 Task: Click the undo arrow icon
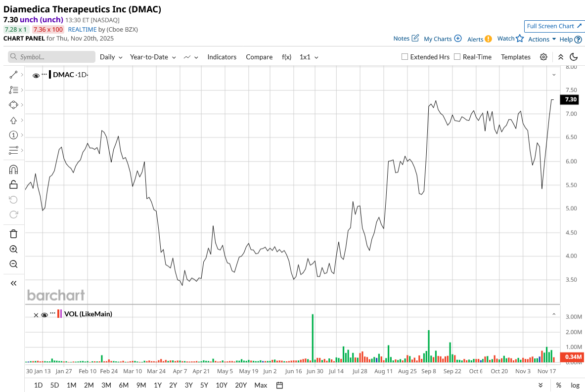13,200
